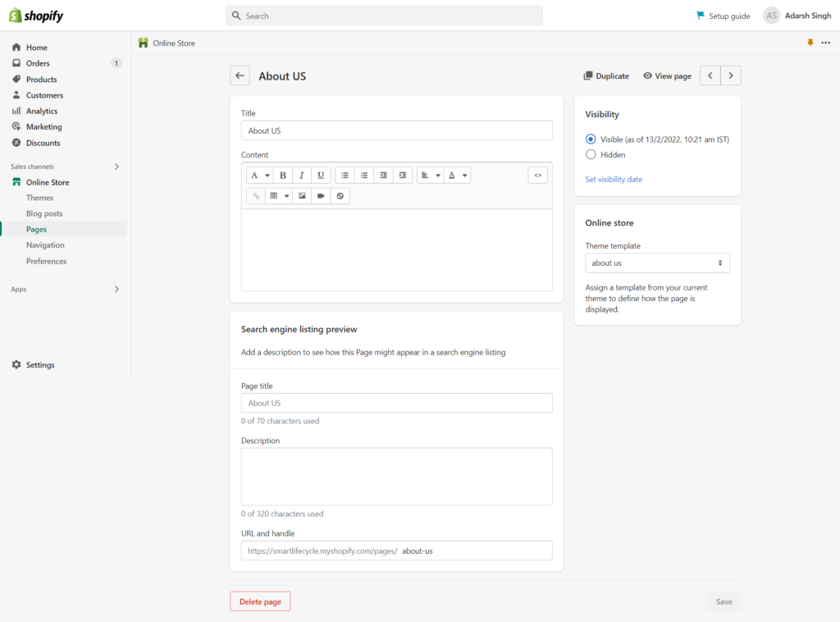Toggle italic formatting in content editor
This screenshot has width=840, height=622.
302,175
